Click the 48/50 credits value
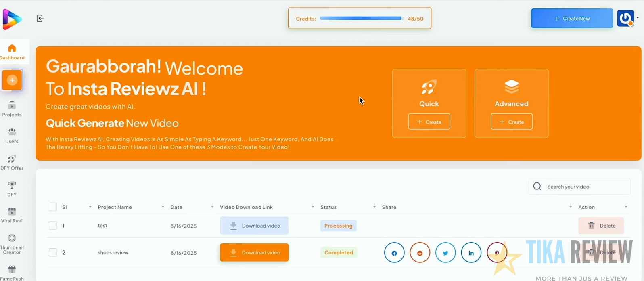 (x=416, y=19)
